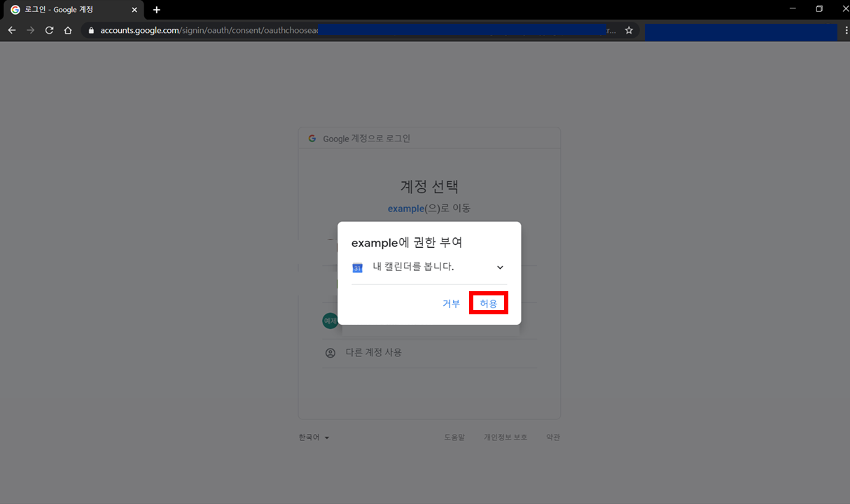Viewport: 850px width, 504px height.
Task: Open the browser home page
Action: coord(68,30)
